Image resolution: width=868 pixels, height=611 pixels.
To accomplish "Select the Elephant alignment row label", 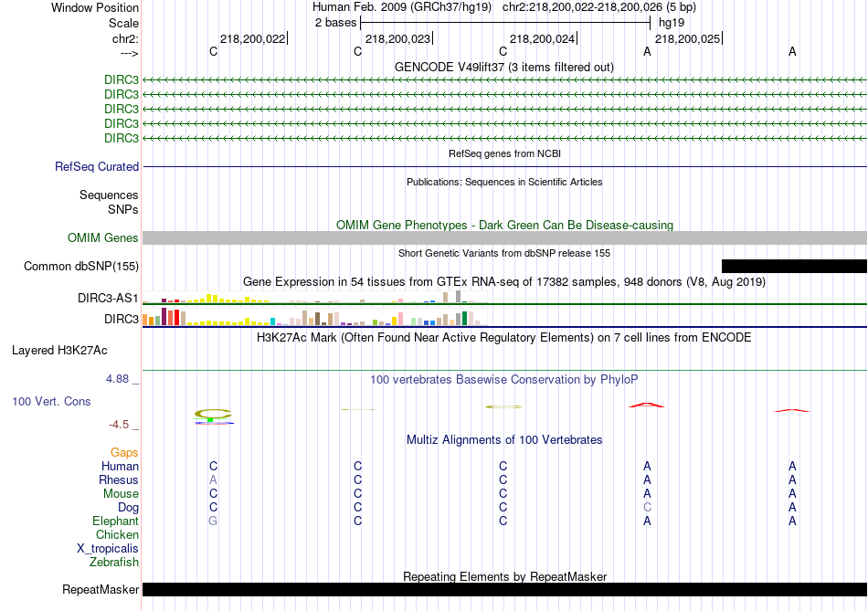I will [x=116, y=521].
